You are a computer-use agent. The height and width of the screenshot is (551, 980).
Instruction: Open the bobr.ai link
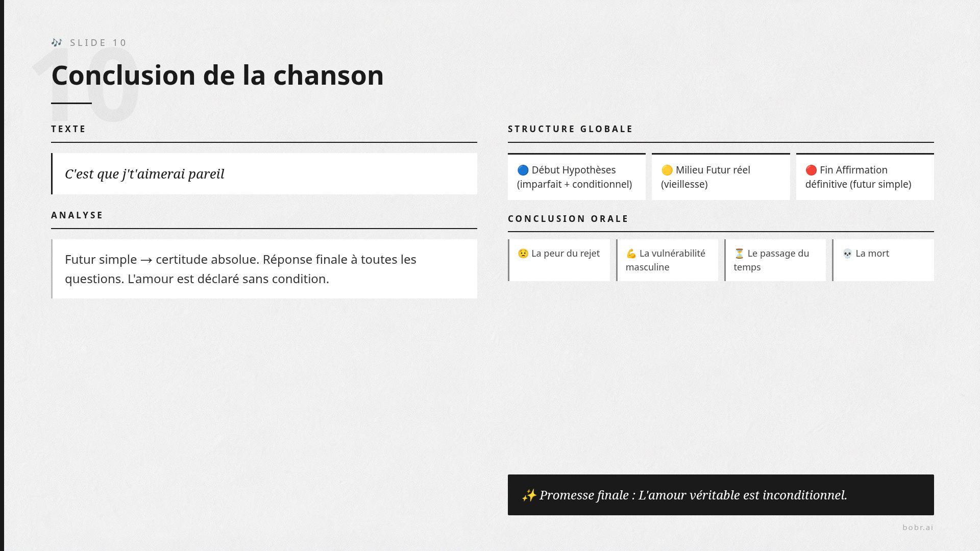(x=918, y=528)
